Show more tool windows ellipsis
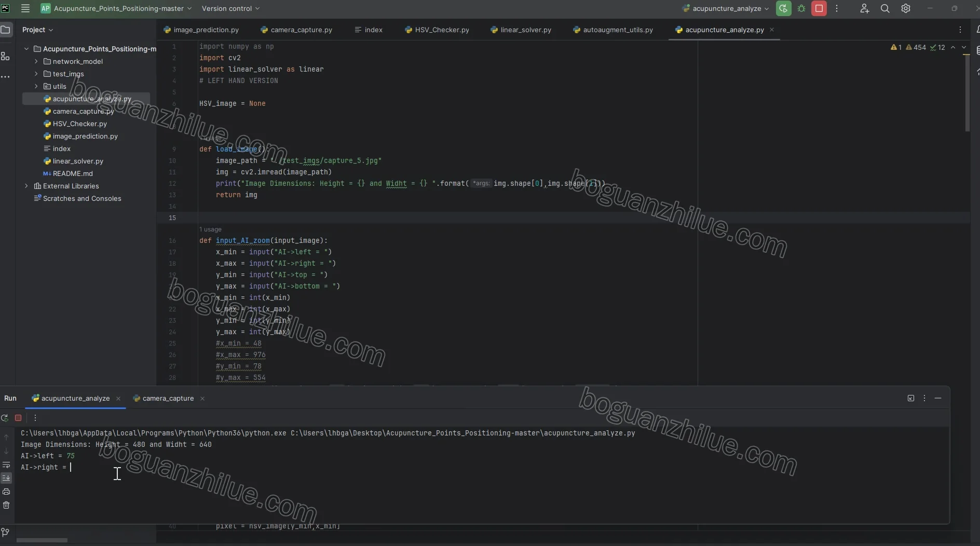This screenshot has width=980, height=546. point(5,77)
